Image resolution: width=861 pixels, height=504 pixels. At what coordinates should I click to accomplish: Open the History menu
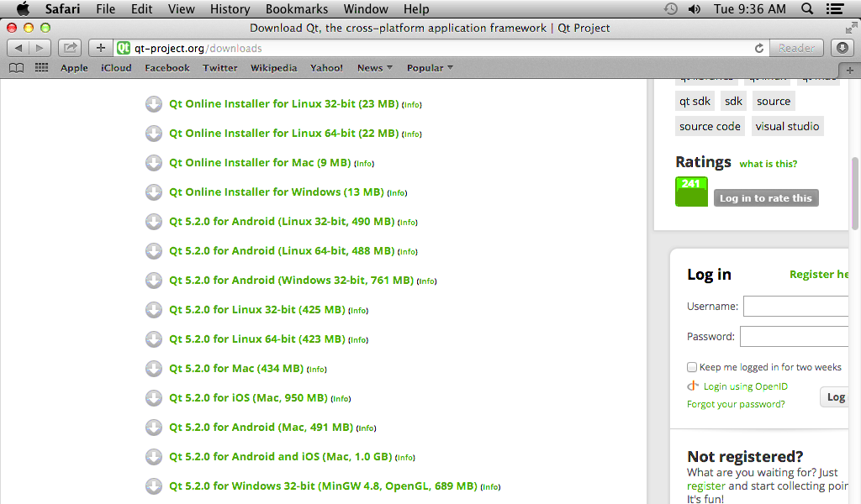(x=230, y=9)
